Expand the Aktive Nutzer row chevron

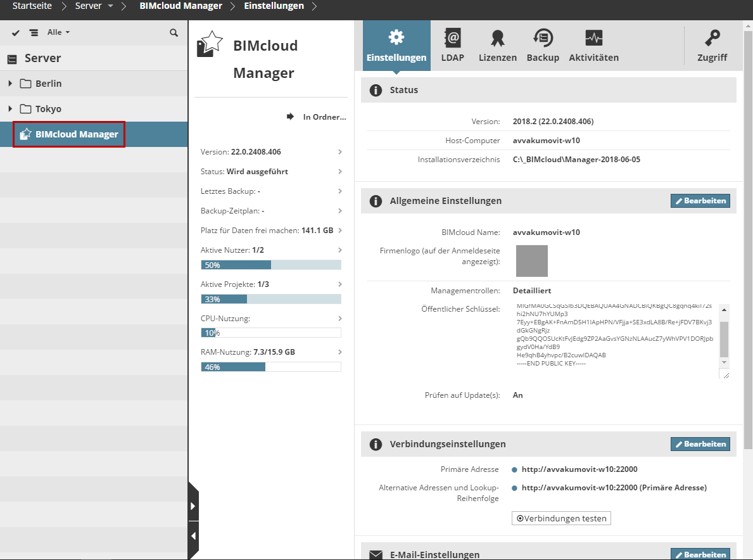pyautogui.click(x=340, y=250)
